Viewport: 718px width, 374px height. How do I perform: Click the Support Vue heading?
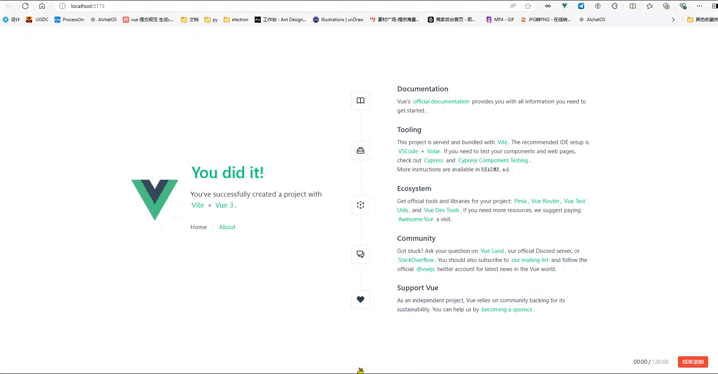[418, 288]
